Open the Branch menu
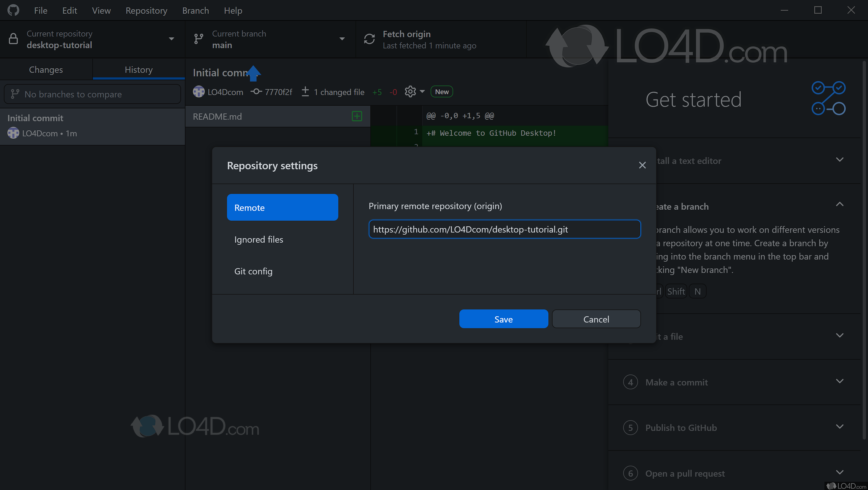The width and height of the screenshot is (868, 490). (196, 10)
